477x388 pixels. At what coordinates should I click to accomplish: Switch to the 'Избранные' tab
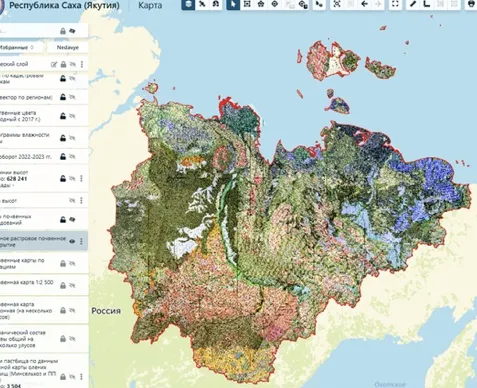21,47
